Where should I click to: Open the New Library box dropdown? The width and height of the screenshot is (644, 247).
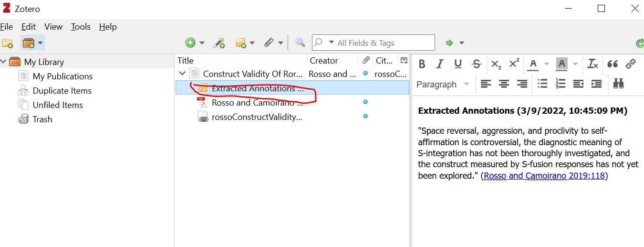[32, 43]
